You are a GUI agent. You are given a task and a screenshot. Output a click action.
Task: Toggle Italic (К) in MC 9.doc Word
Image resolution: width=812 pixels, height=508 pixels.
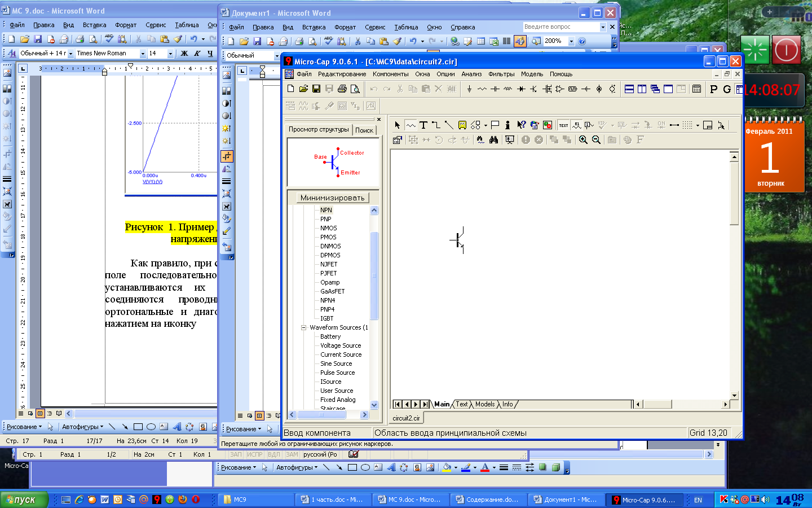pyautogui.click(x=197, y=54)
